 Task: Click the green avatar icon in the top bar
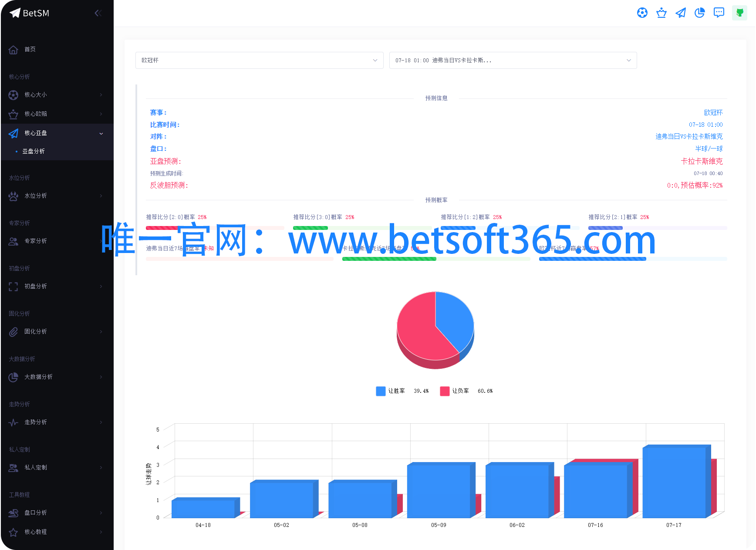click(739, 13)
